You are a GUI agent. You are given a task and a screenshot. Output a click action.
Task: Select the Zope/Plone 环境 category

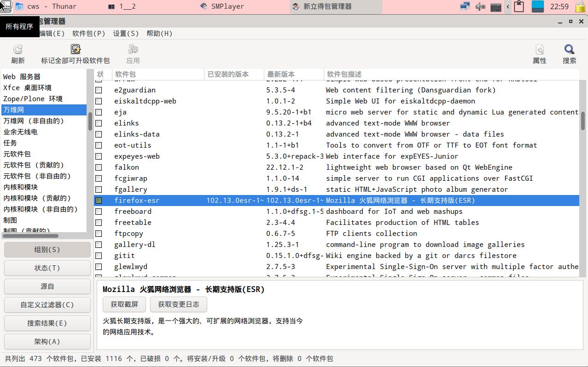tap(43, 99)
